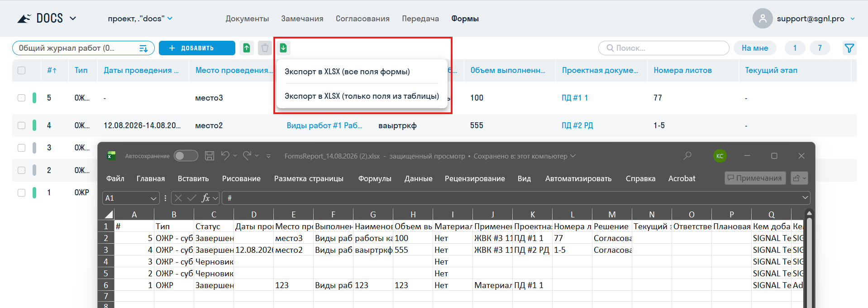This screenshot has height=308, width=868.
Task: Click the formula bar fx insert function icon
Action: click(206, 198)
